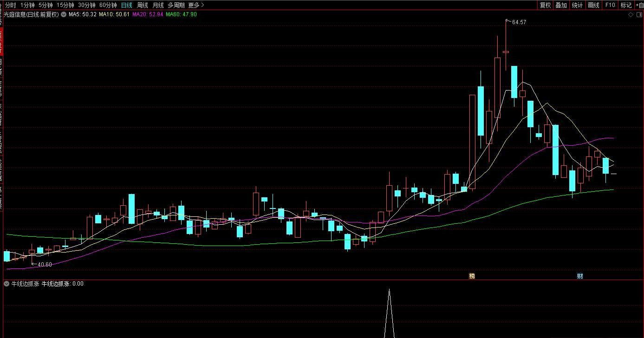Image resolution: width=644 pixels, height=338 pixels.
Task: Click the +自 add to watchlist button
Action: point(639,5)
